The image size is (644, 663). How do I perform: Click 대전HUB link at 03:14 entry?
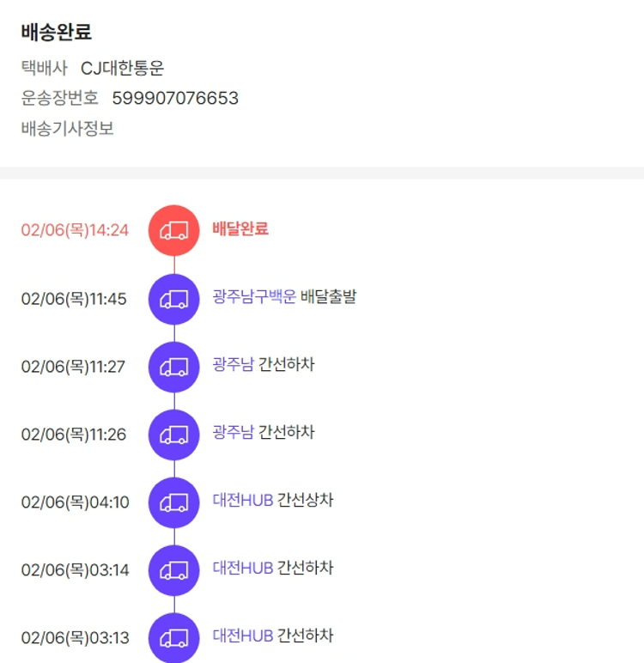pyautogui.click(x=243, y=569)
